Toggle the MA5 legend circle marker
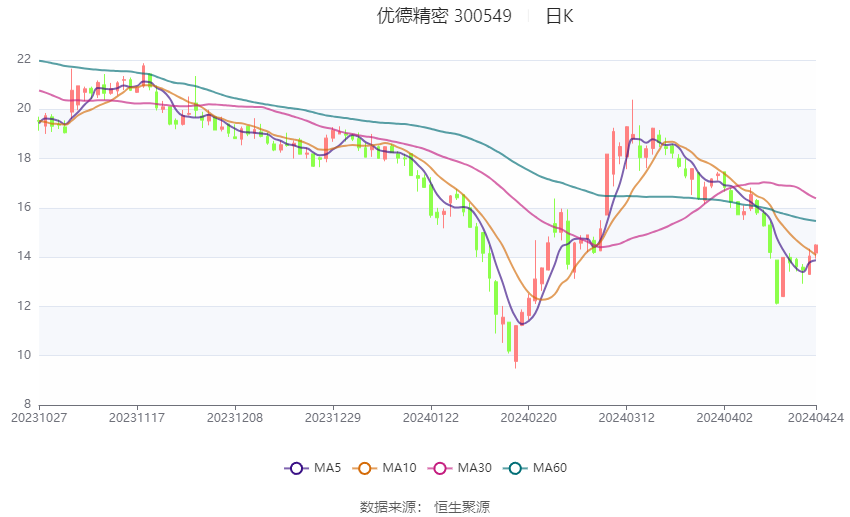The height and width of the screenshot is (517, 850). tap(296, 468)
